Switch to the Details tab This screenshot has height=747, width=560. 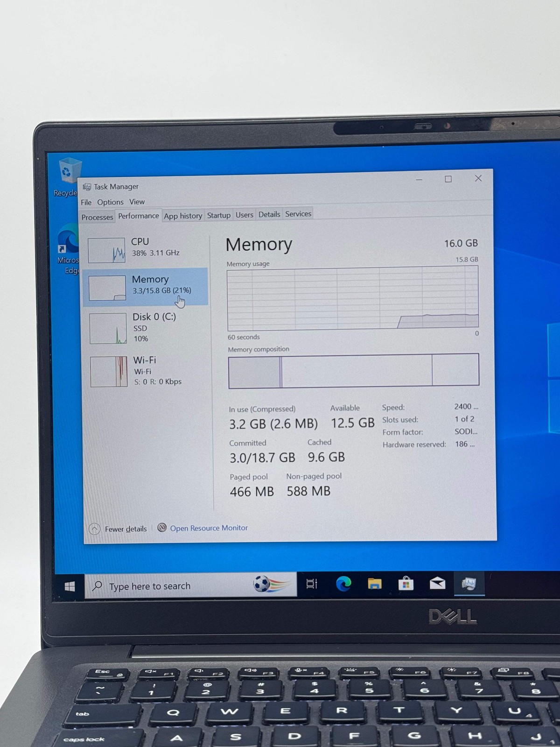coord(269,214)
